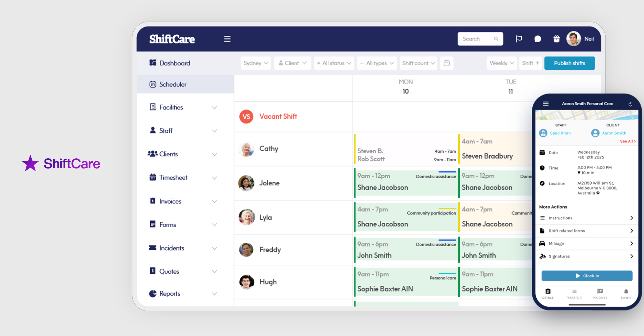This screenshot has height=336, width=644.
Task: Switch to the Progress tab
Action: (600, 294)
